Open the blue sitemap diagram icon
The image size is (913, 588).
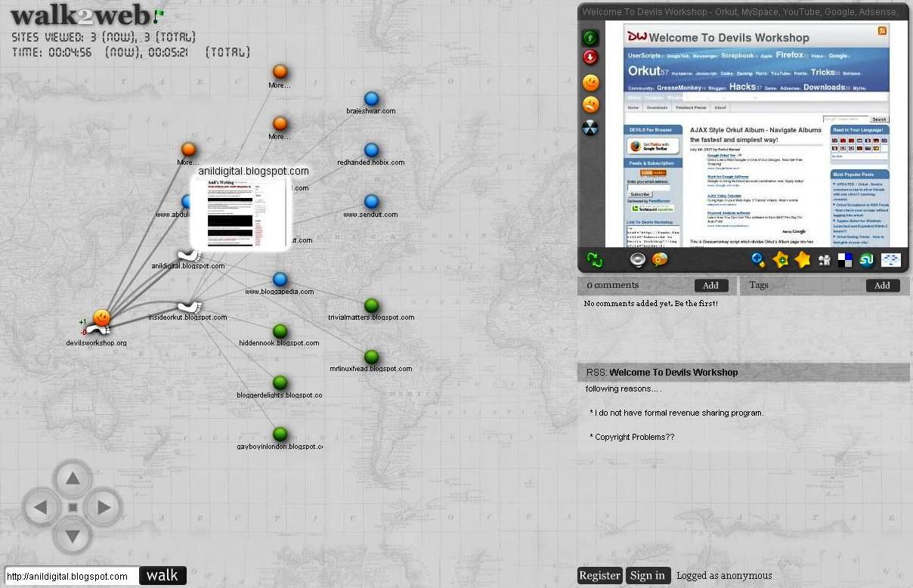coord(891,260)
